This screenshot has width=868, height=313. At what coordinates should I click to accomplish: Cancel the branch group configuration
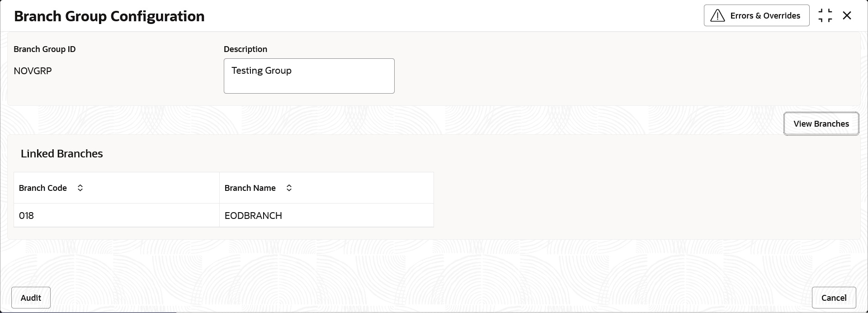834,298
